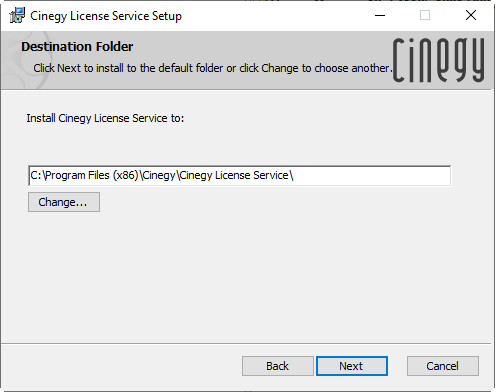Open the Change... folder browser
Viewport: 495px width, 392px height.
(x=64, y=202)
